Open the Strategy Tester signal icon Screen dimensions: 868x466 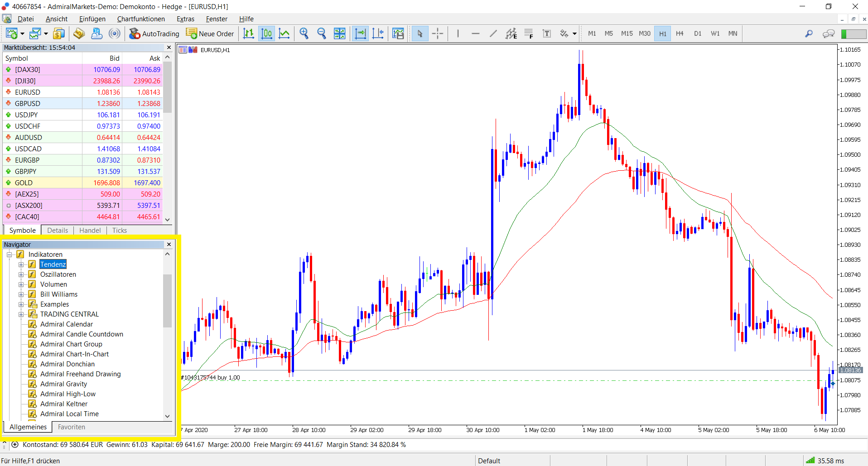pyautogui.click(x=115, y=34)
